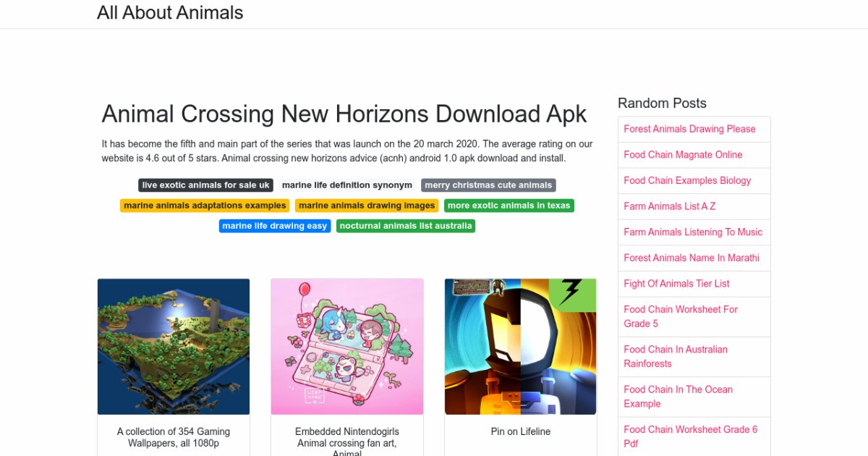Select the 'more exotic animals in texas' tag
868x456 pixels.
point(509,206)
